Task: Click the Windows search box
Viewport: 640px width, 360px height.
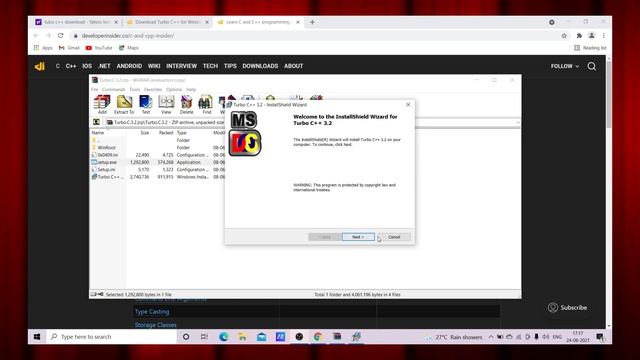Action: 111,337
